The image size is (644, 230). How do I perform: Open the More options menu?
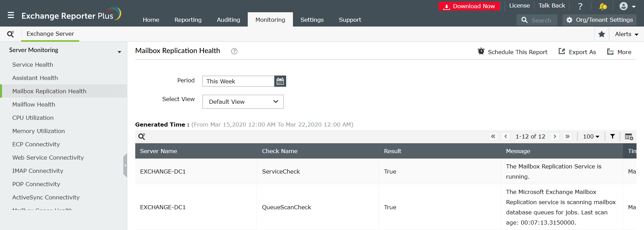(619, 52)
